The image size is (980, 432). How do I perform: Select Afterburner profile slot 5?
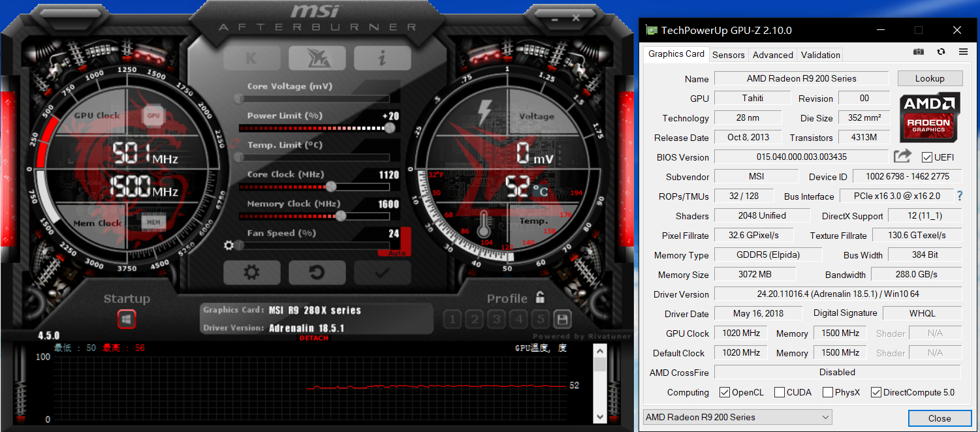tap(540, 319)
